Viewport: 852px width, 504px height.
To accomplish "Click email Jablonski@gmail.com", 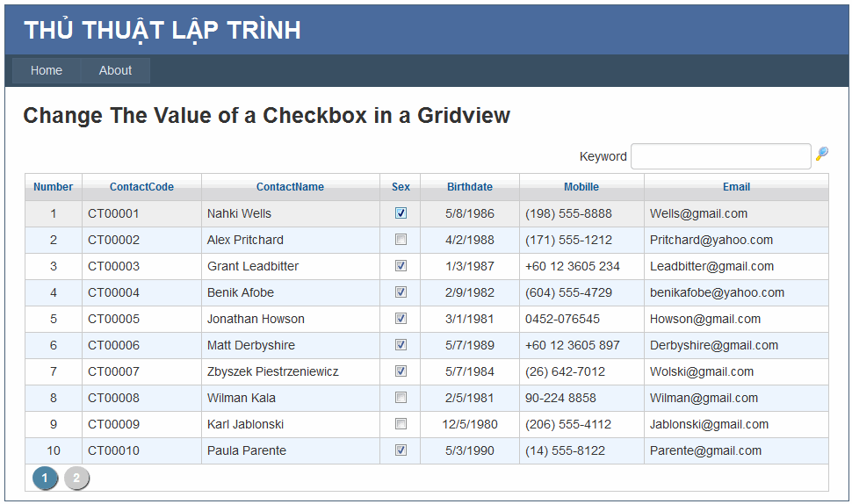I will (x=709, y=424).
